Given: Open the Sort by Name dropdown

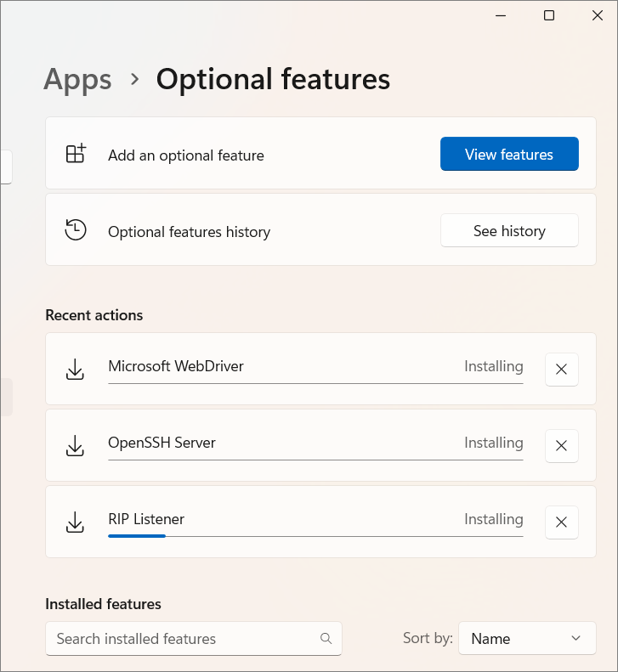Looking at the screenshot, I should point(527,639).
